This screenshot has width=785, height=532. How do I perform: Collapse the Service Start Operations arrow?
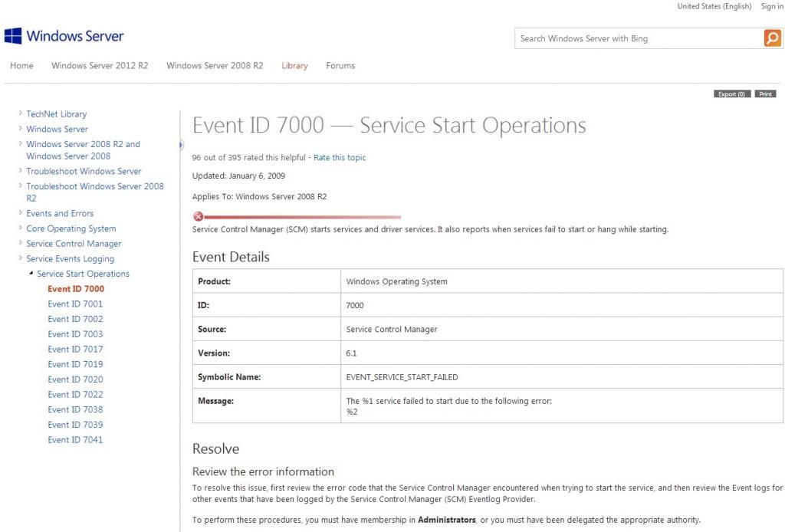(31, 273)
